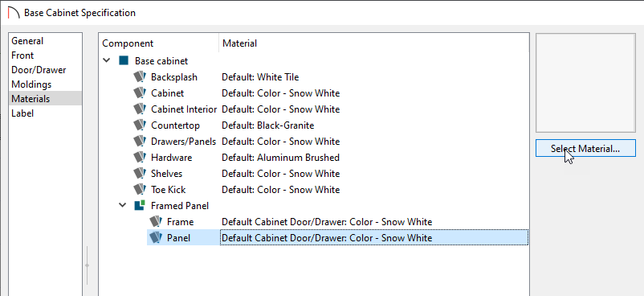This screenshot has height=296, width=644.
Task: Click the Chief Architect title bar icon
Action: (x=14, y=13)
